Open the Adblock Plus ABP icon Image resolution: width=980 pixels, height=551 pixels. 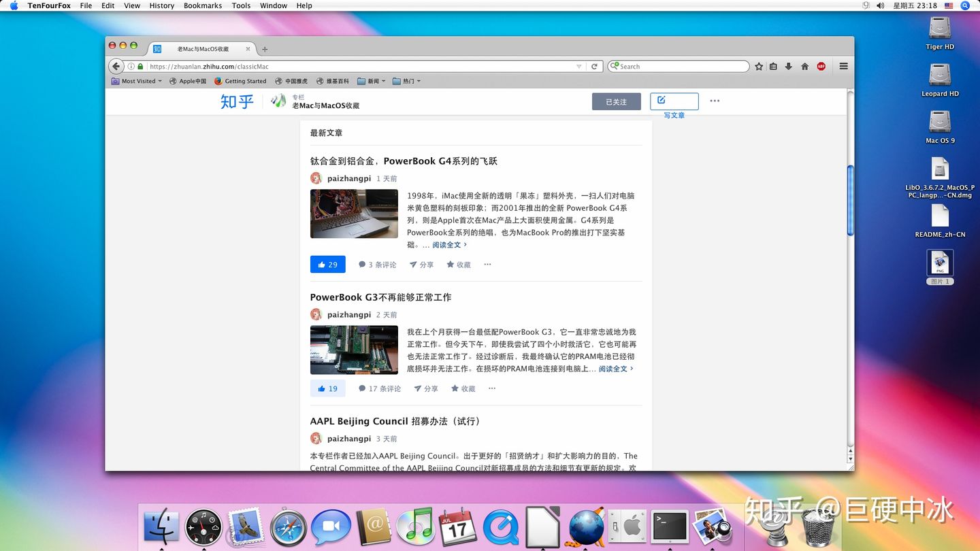coord(821,67)
